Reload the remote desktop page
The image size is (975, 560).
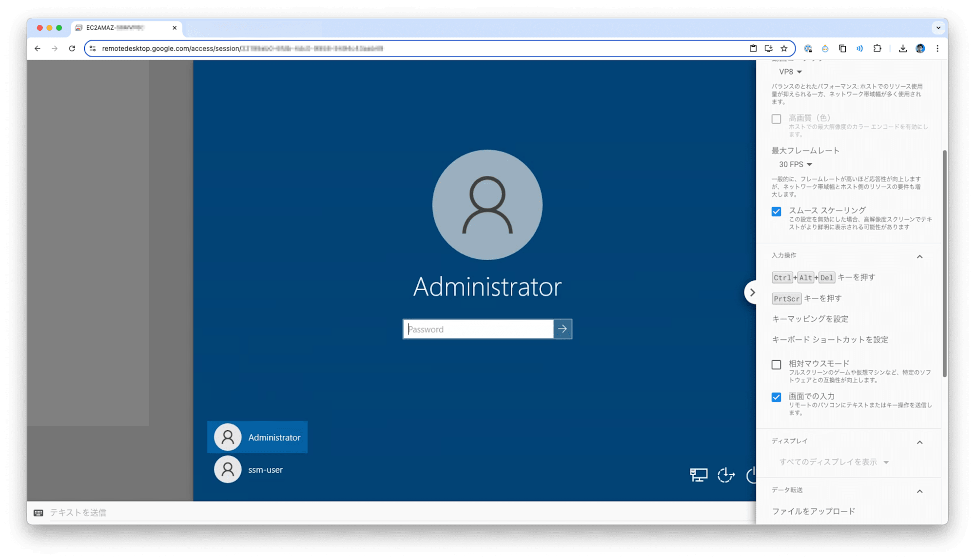pyautogui.click(x=72, y=48)
